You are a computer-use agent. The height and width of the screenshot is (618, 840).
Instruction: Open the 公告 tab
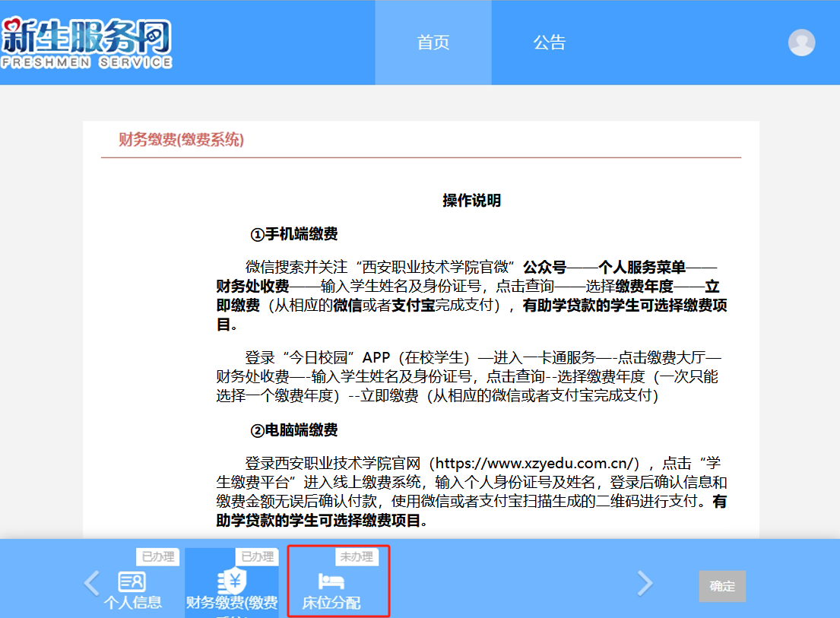pos(549,43)
